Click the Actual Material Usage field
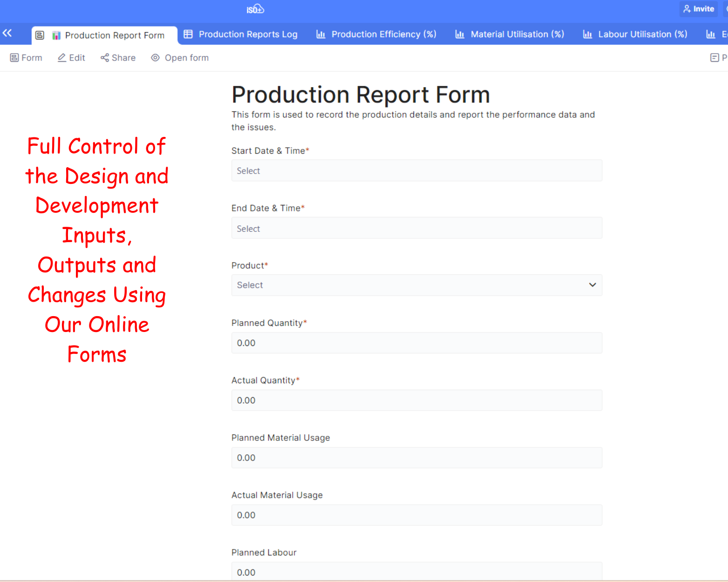This screenshot has height=582, width=728. (416, 515)
